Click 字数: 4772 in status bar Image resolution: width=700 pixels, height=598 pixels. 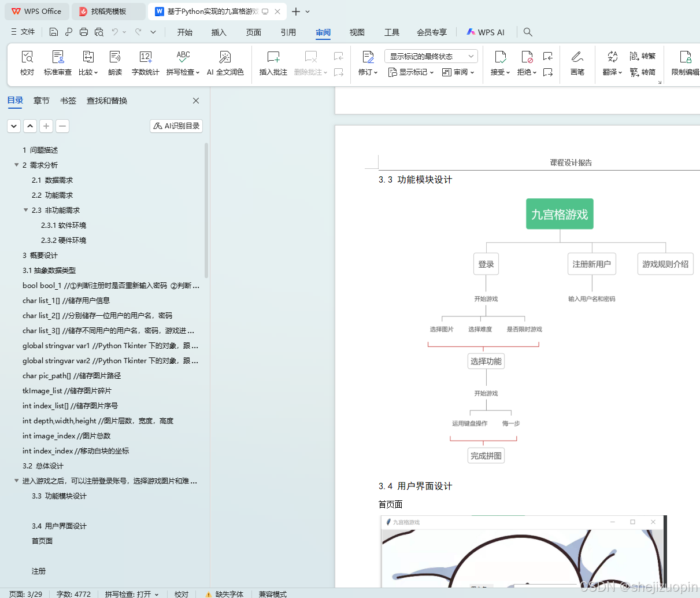coord(73,594)
